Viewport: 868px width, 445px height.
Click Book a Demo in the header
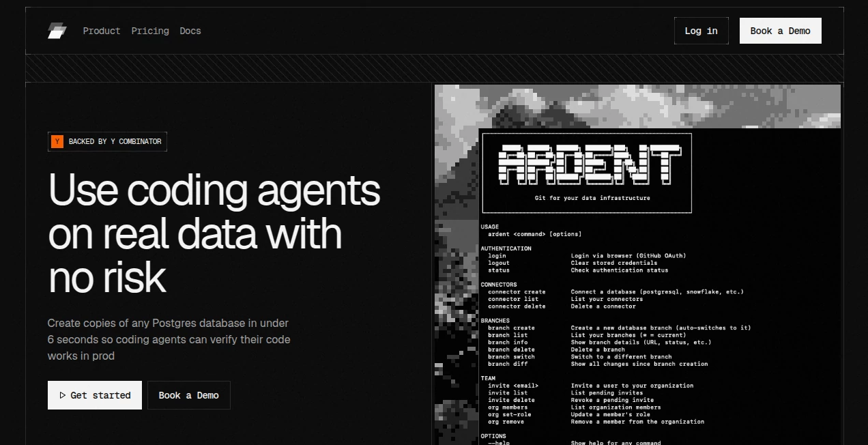click(x=781, y=31)
